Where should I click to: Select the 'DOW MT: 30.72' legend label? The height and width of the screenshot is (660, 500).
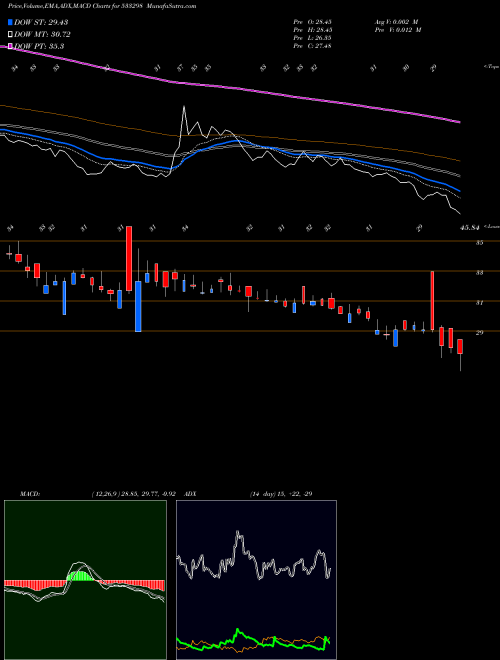pyautogui.click(x=42, y=35)
